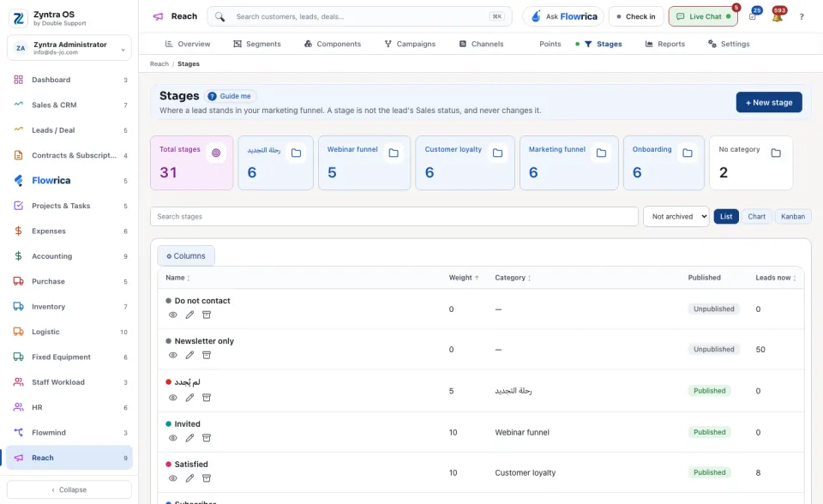The image size is (823, 504).
Task: Click the global search customers, leads, deals field
Action: coord(359,16)
